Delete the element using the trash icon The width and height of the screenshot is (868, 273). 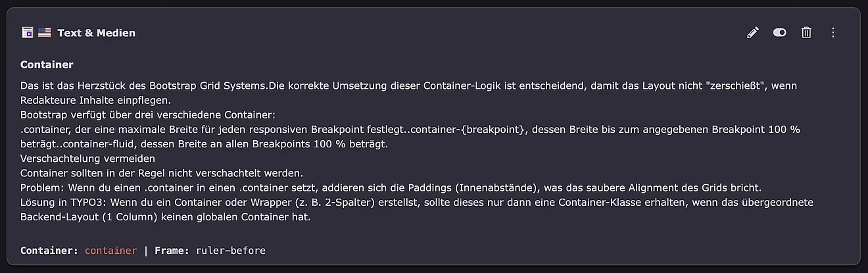806,32
